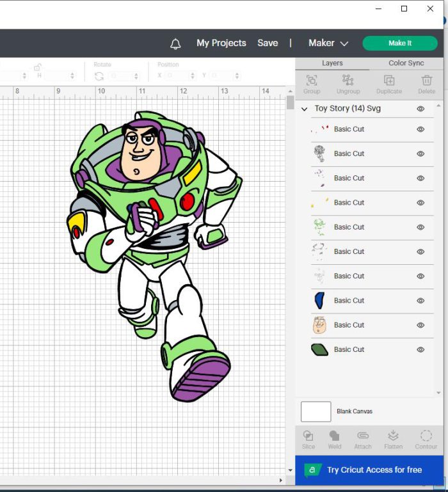
Task: Click the canvas vertical scrollbar thumb
Action: (290, 102)
